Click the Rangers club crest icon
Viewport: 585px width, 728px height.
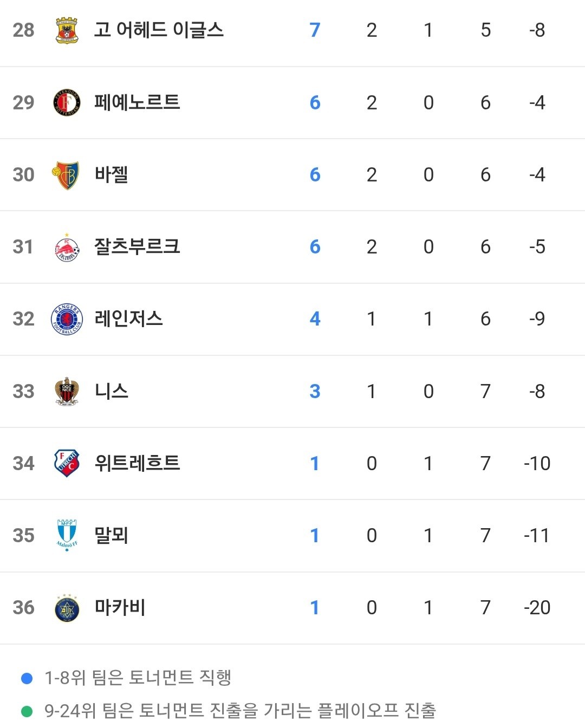pyautogui.click(x=67, y=319)
